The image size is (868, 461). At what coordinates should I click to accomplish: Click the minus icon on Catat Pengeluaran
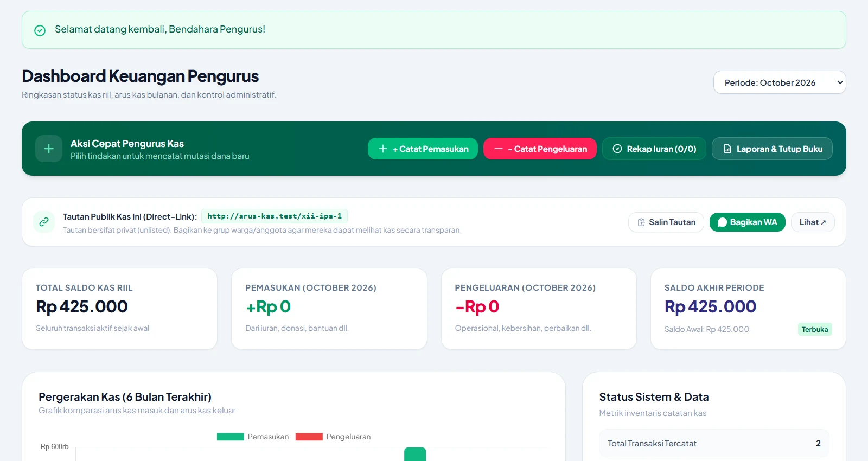click(498, 149)
